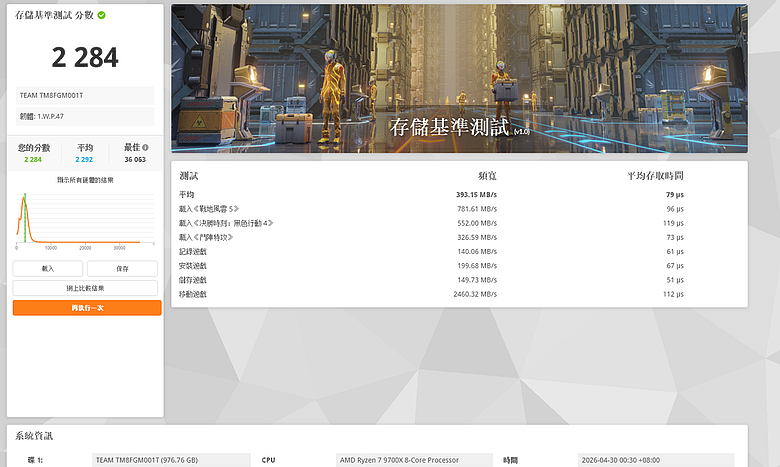Click the 2460.32 MB/s bandwidth value

point(475,294)
